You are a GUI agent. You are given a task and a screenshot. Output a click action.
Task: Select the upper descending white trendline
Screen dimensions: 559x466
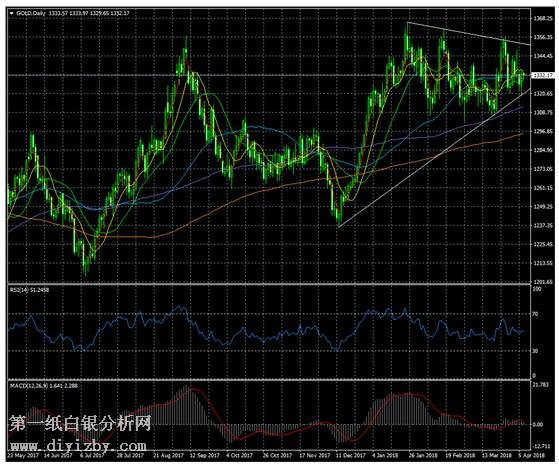coord(468,34)
